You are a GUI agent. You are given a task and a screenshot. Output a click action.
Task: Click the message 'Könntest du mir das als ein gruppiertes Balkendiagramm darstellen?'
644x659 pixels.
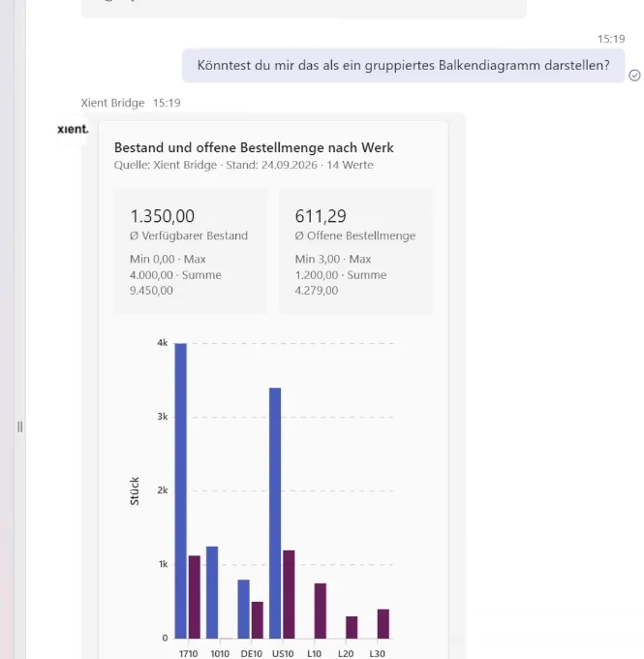click(x=403, y=66)
